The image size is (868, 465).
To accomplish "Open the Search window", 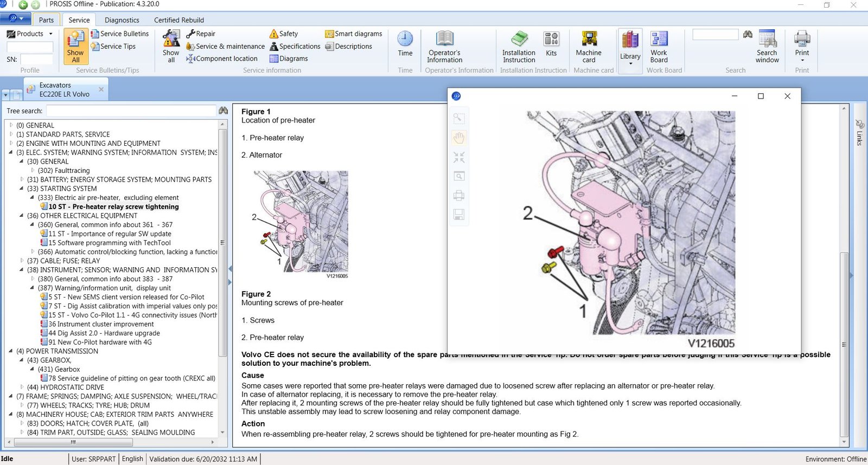I will click(x=767, y=47).
